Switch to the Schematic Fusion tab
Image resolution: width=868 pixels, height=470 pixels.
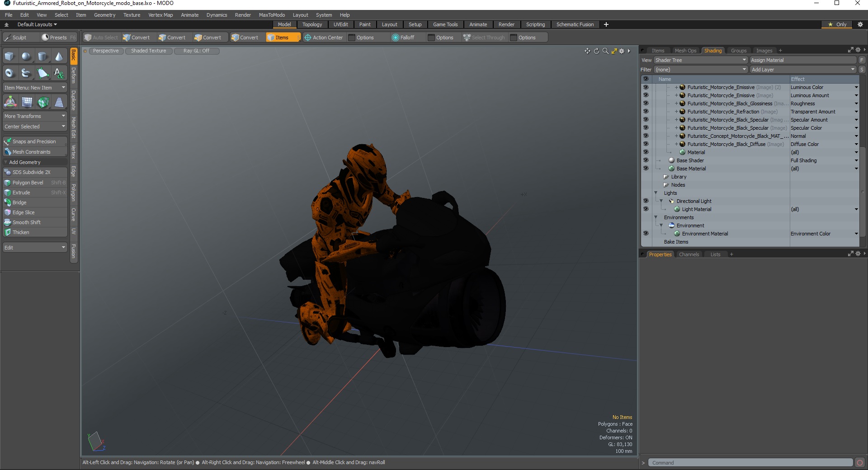(575, 24)
